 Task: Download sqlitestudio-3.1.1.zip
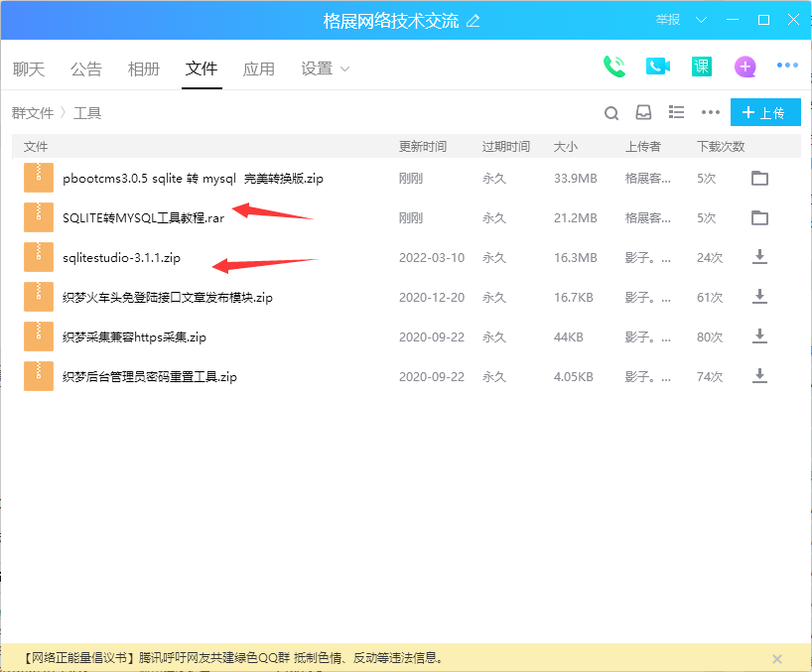click(759, 257)
